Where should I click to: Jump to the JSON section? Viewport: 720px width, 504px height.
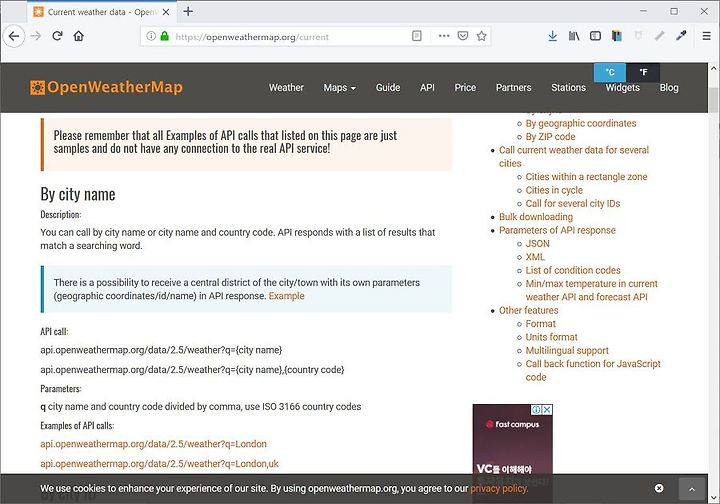[x=537, y=243]
